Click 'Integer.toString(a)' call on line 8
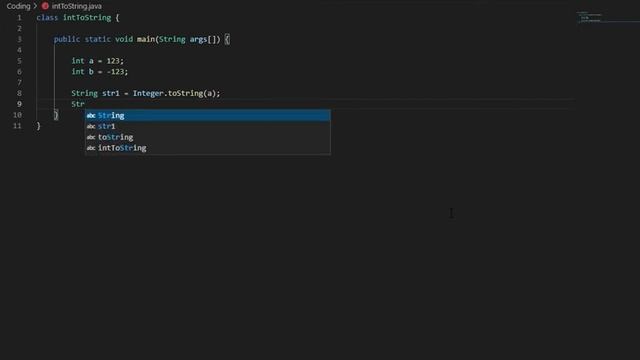Viewport: 640px width, 360px height. point(175,93)
